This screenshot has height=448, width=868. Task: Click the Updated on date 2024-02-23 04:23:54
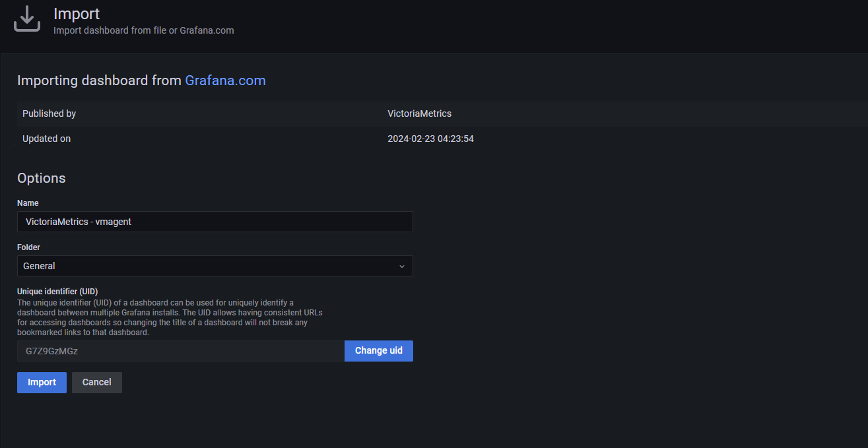coord(430,139)
